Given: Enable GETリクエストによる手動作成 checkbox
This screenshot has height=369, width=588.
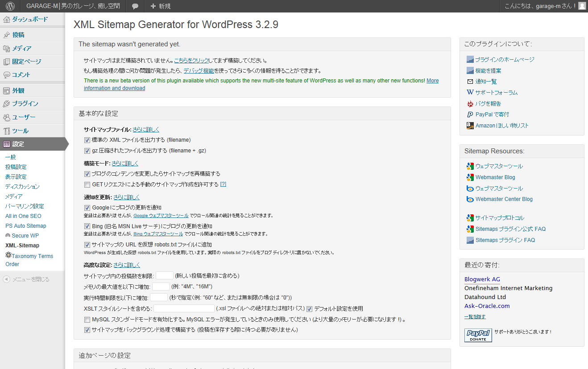Looking at the screenshot, I should [87, 184].
